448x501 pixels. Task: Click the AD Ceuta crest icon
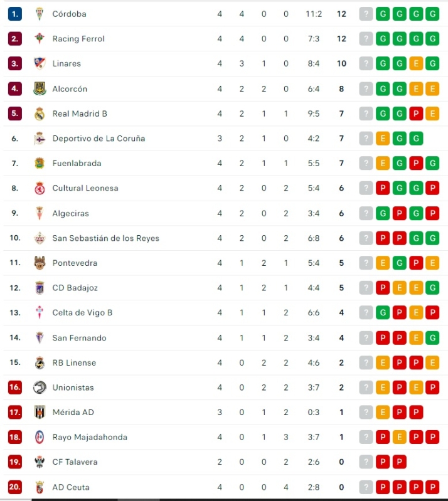(x=40, y=487)
